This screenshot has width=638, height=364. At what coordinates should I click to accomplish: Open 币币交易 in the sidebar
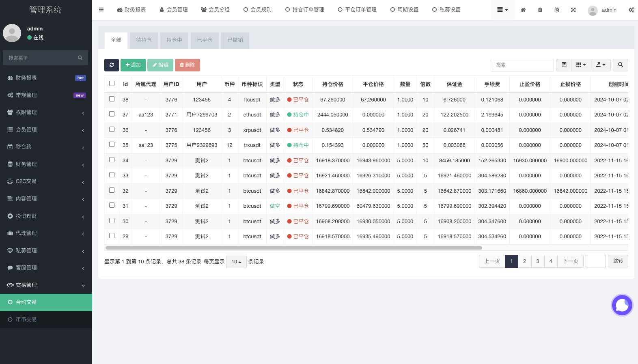click(26, 320)
